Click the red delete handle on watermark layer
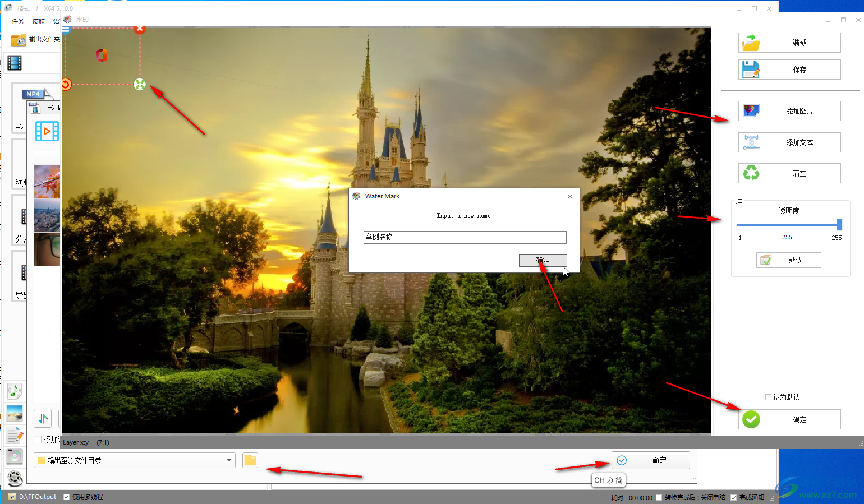The height and width of the screenshot is (504, 864). pos(140,29)
